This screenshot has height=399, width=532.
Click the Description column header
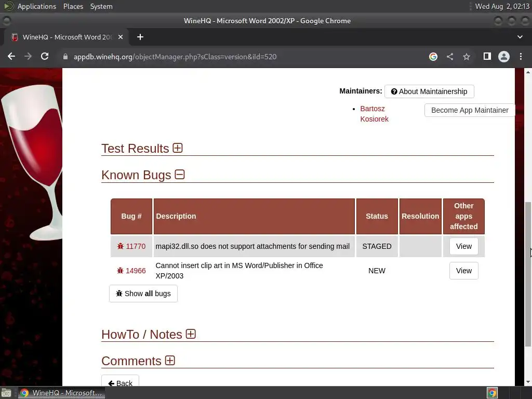[254, 216]
